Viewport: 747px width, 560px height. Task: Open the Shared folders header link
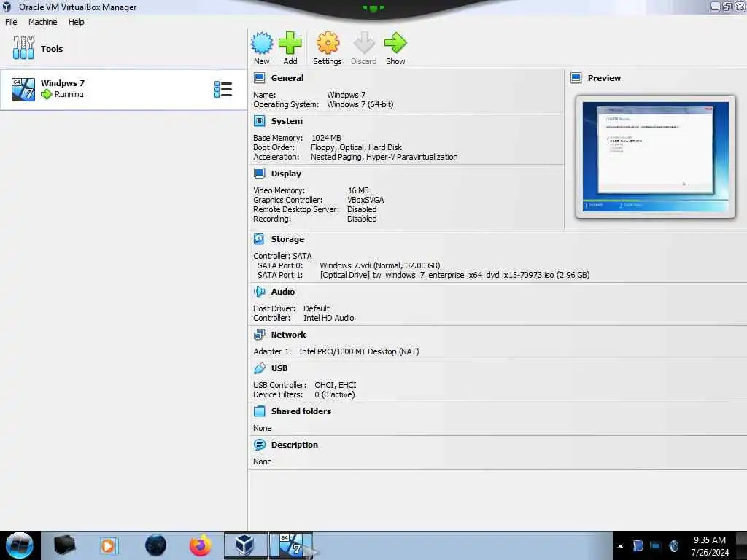point(301,411)
